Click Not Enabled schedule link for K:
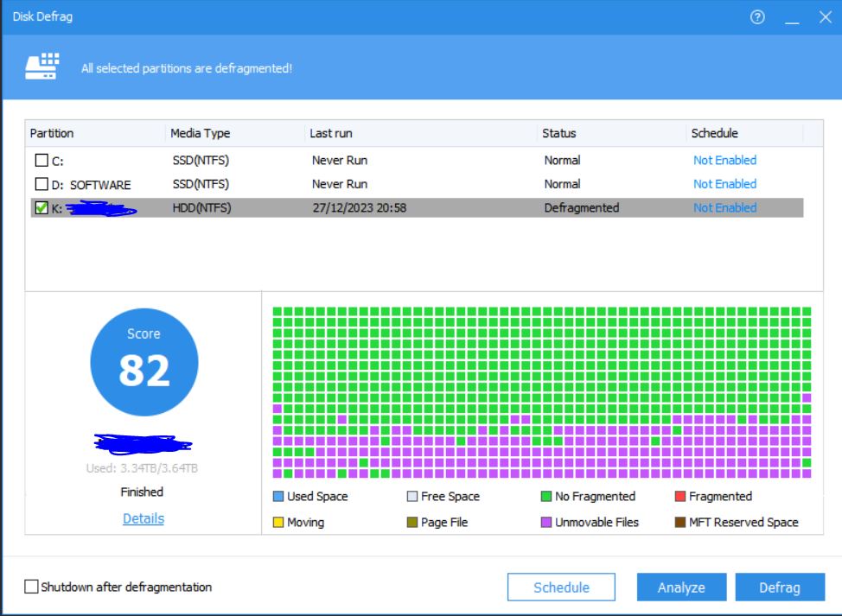This screenshot has height=616, width=842. 724,207
